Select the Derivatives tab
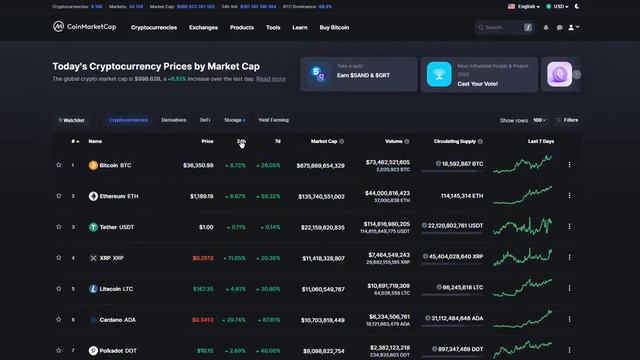This screenshot has height=360, width=640. tap(174, 120)
